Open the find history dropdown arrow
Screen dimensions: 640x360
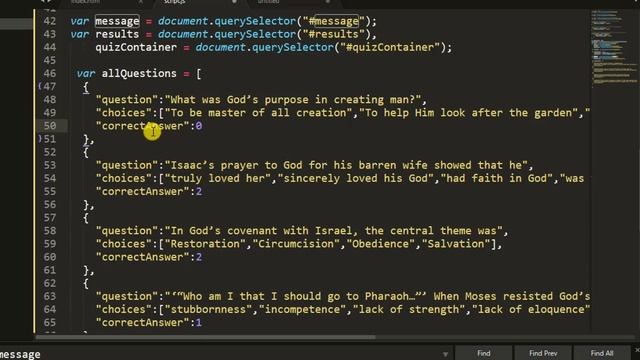click(x=445, y=354)
